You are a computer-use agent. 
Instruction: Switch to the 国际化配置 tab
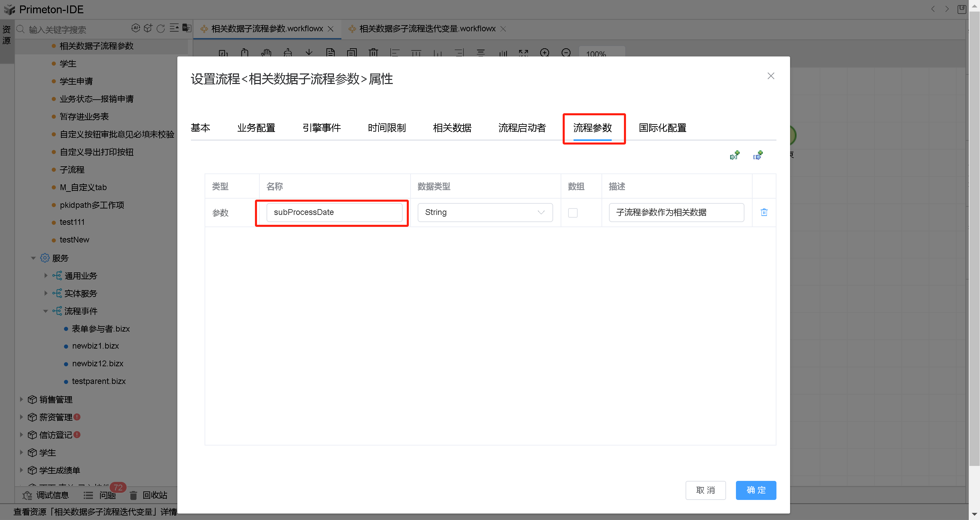662,128
